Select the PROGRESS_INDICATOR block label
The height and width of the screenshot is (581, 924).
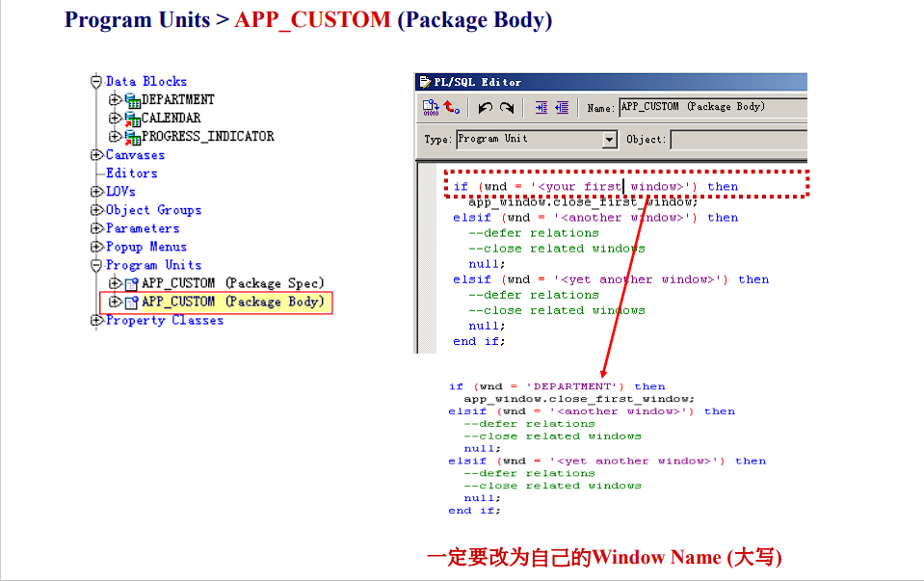click(x=208, y=136)
